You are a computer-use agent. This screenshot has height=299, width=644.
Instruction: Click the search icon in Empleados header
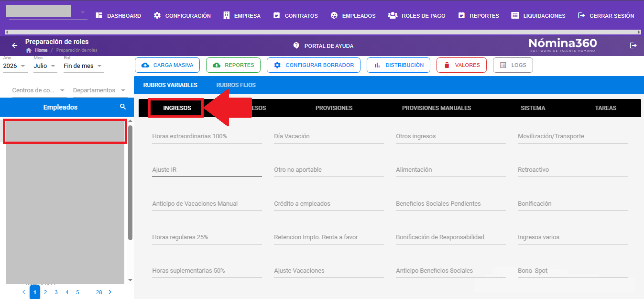coord(123,107)
